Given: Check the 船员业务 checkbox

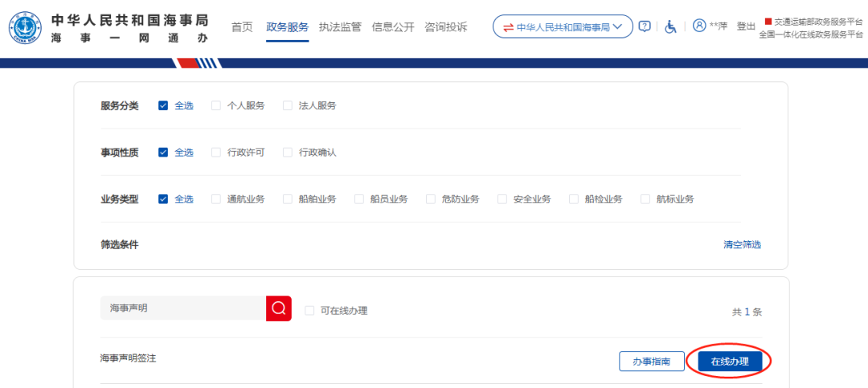Looking at the screenshot, I should 359,199.
